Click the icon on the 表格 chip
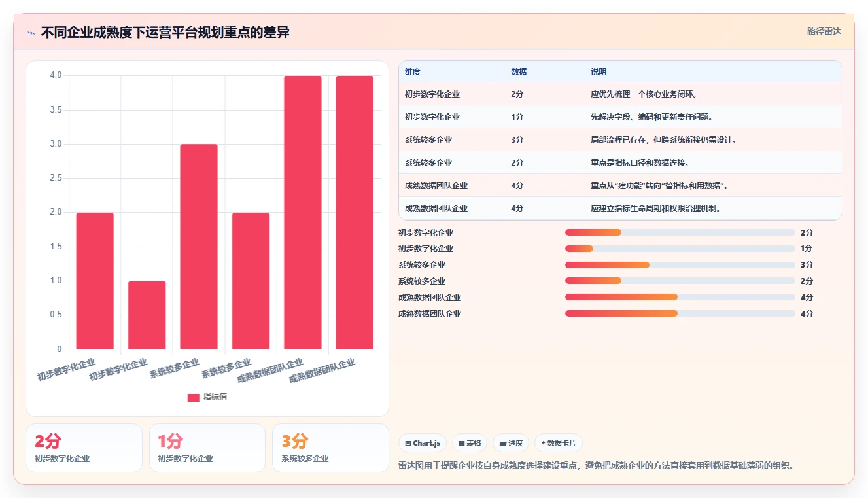 click(462, 443)
